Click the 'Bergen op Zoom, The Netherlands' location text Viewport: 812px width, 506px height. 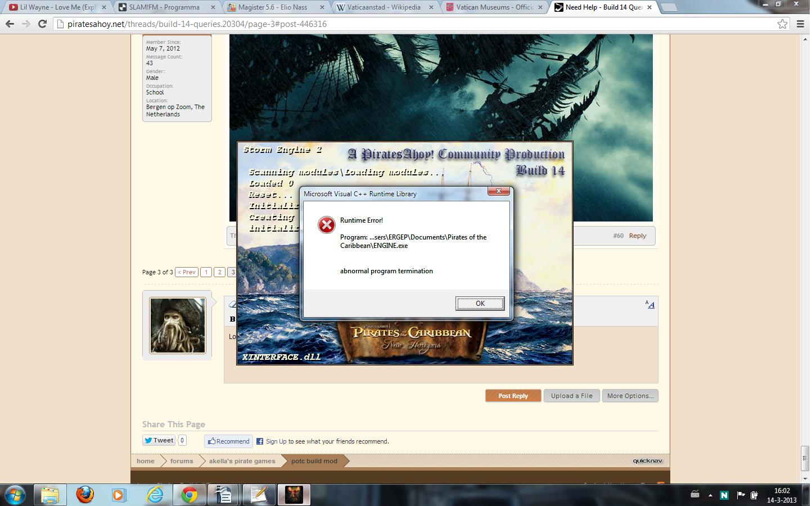pos(175,111)
